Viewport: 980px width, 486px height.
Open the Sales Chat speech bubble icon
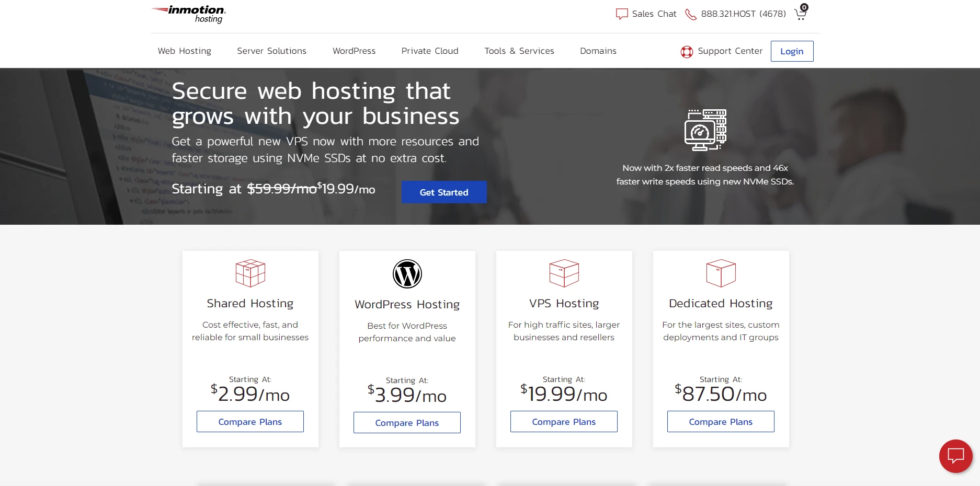click(621, 14)
